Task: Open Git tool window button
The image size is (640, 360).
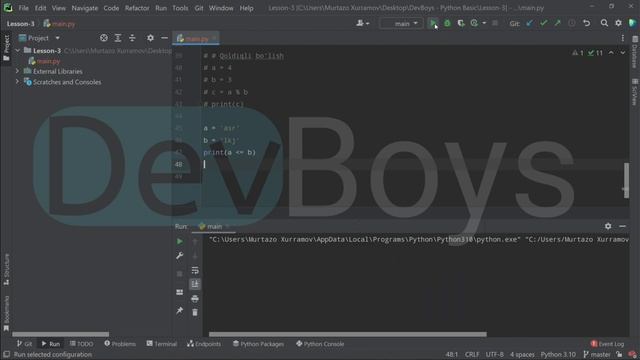Action: [x=24, y=344]
